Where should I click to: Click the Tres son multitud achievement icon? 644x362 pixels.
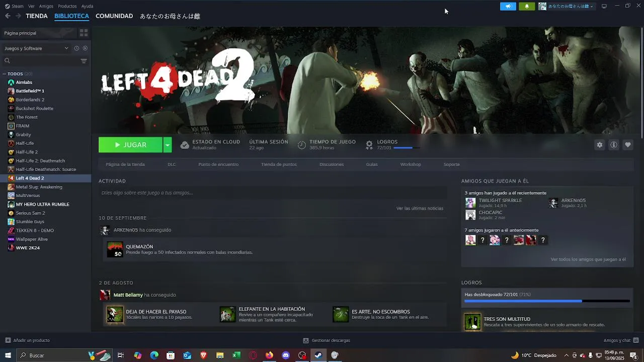coord(472,322)
